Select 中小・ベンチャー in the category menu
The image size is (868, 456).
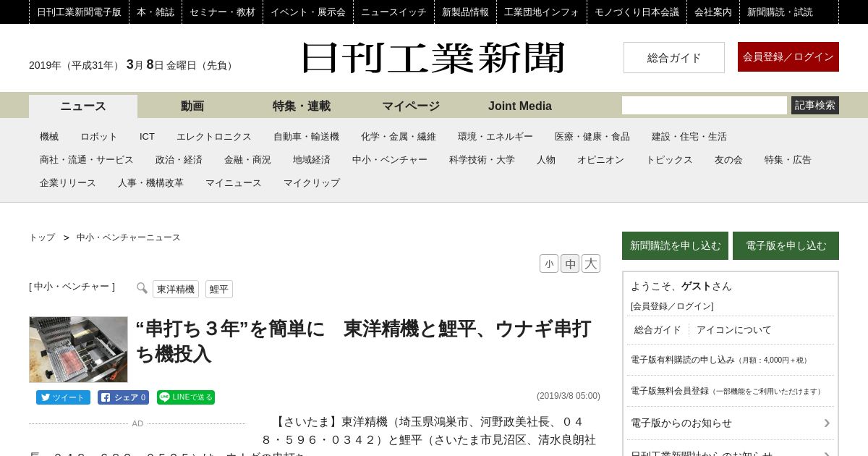pyautogui.click(x=390, y=159)
